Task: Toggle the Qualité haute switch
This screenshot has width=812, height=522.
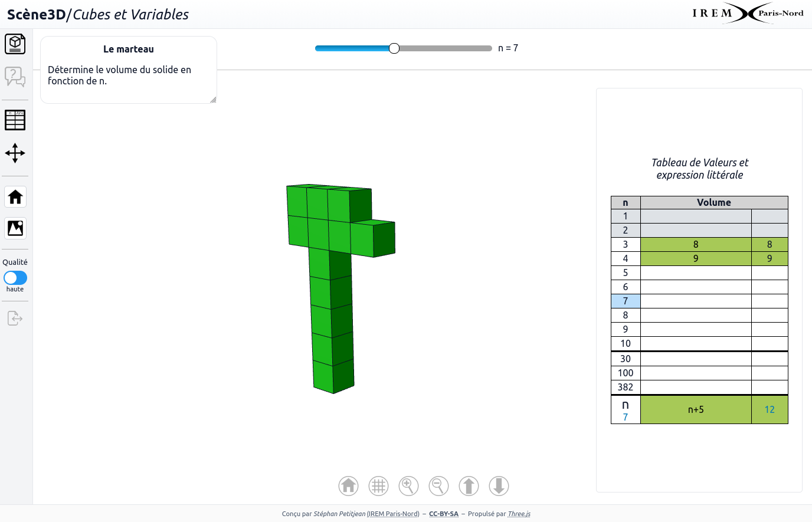Action: [15, 278]
